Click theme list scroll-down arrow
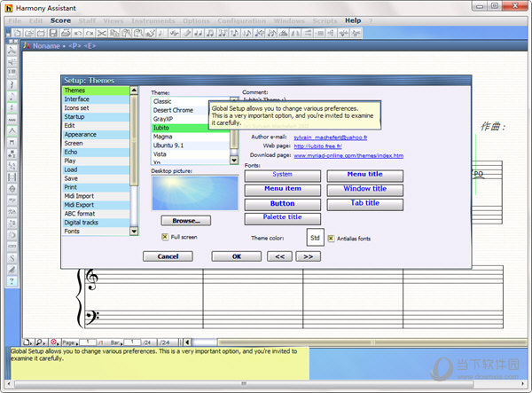 click(x=234, y=160)
